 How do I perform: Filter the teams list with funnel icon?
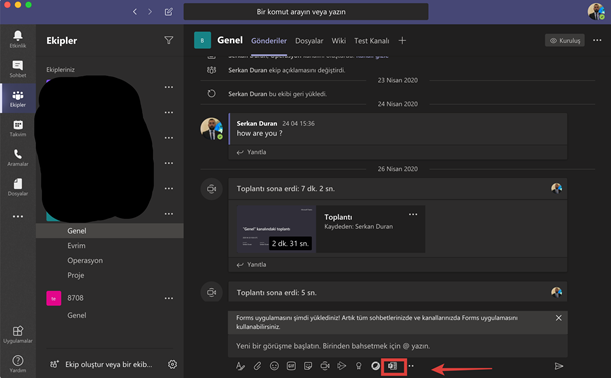pyautogui.click(x=169, y=40)
